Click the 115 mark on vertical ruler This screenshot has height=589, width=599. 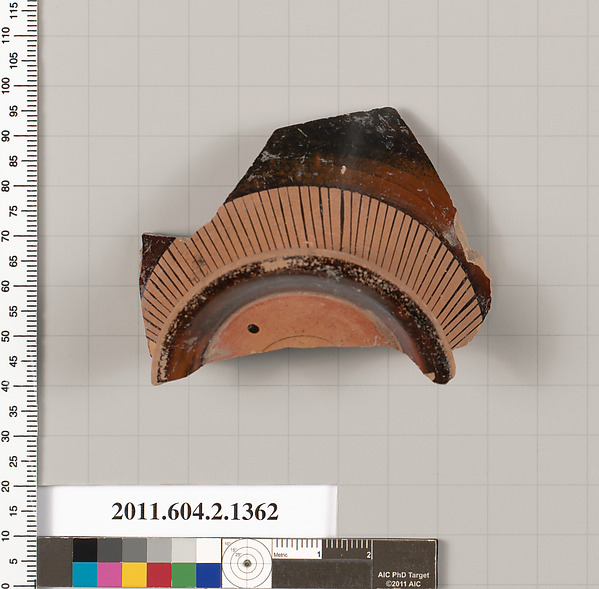[x=14, y=10]
